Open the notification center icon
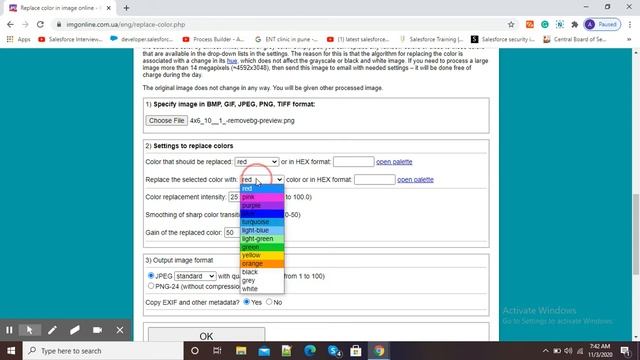The width and height of the screenshot is (640, 360). pos(625,351)
